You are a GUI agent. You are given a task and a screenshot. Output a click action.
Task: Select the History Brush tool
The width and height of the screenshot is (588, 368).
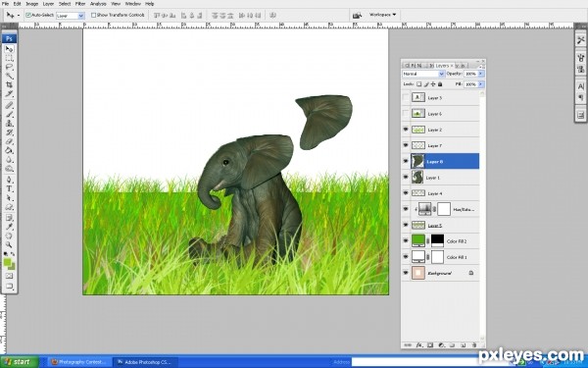click(x=9, y=132)
